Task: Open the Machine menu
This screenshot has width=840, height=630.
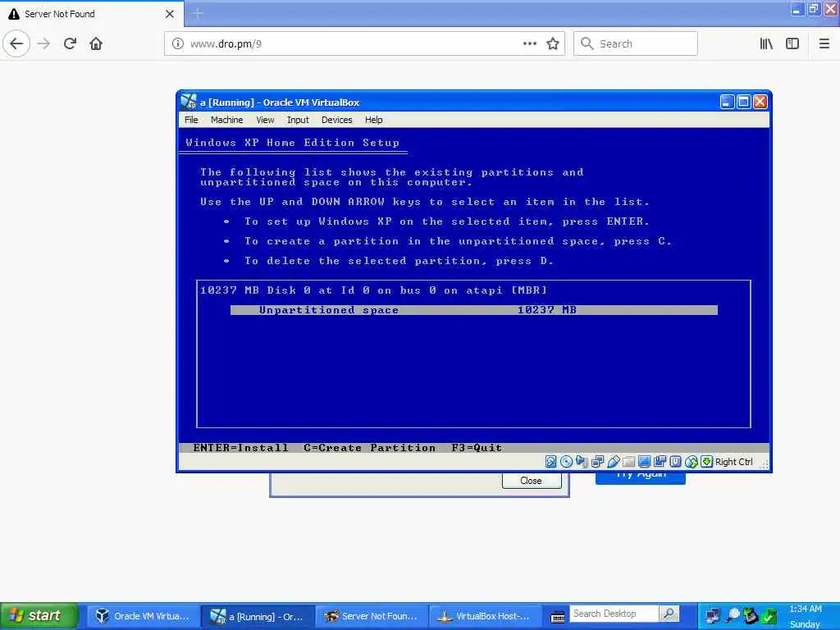Action: tap(226, 120)
